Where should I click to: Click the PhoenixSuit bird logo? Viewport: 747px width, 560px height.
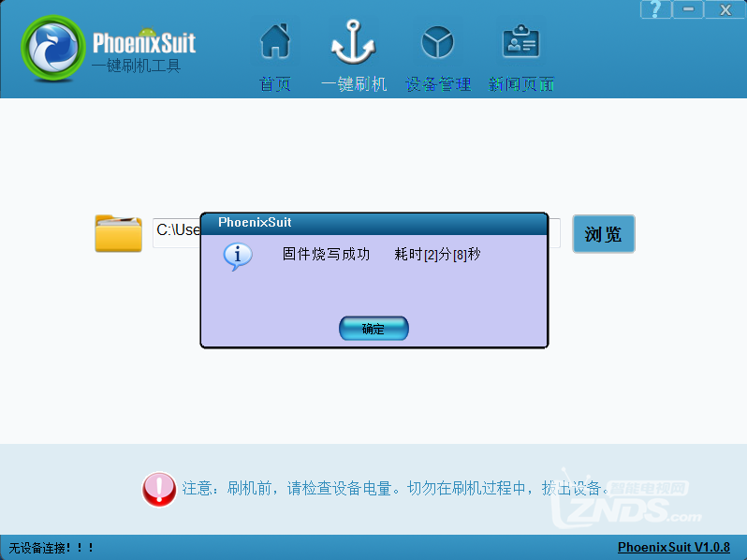click(54, 49)
